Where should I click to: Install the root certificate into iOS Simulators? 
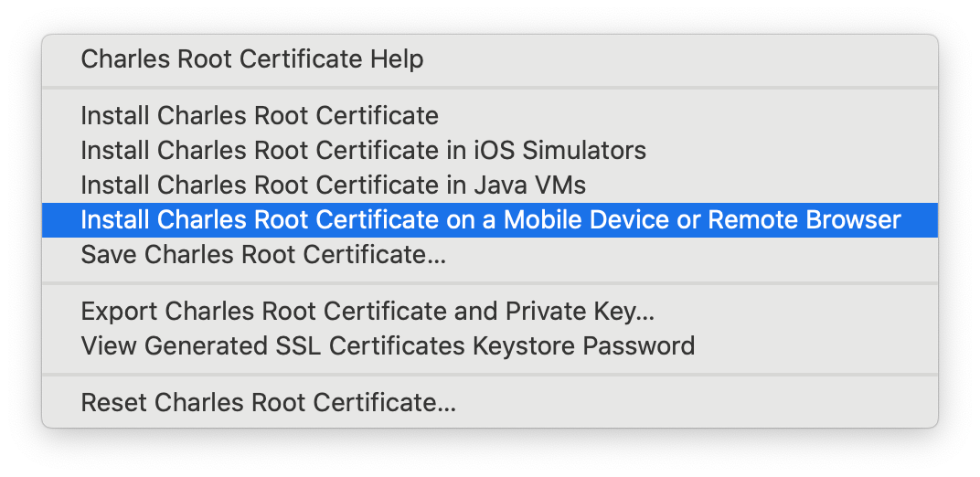pos(490,151)
